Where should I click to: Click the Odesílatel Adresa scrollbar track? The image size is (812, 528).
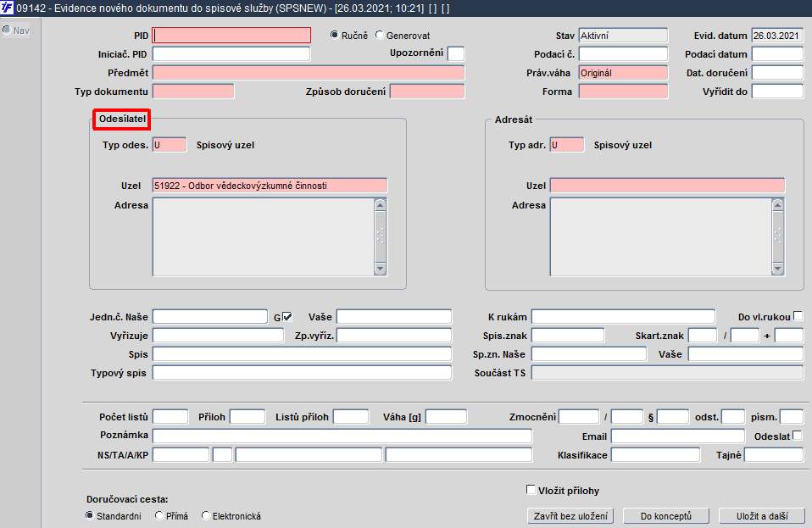381,237
